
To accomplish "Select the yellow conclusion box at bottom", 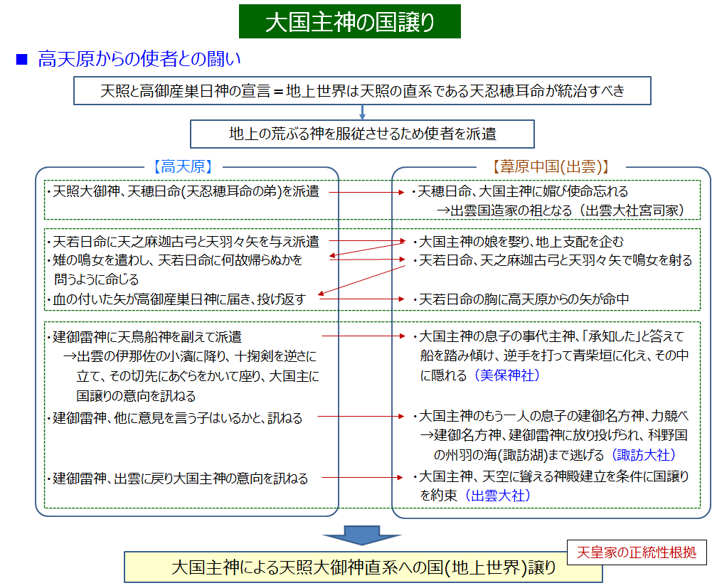I will [x=363, y=567].
